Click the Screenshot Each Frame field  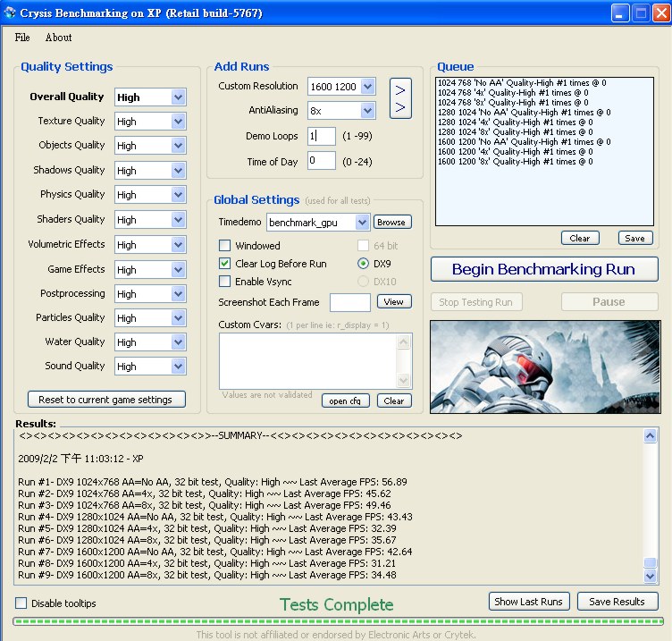click(x=350, y=303)
